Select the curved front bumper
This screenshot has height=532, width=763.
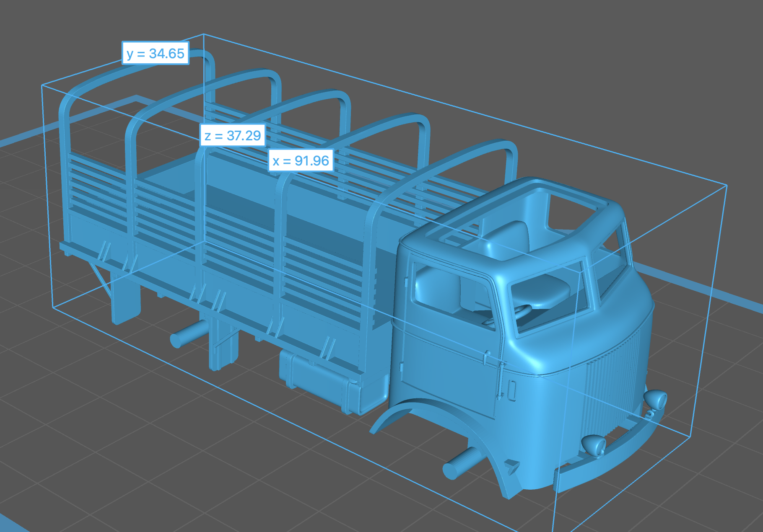tap(608, 457)
